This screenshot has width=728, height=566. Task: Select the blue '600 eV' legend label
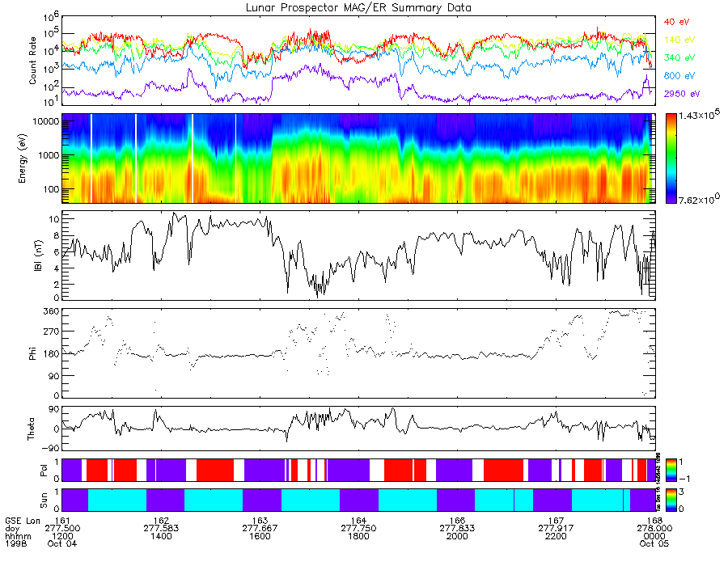pyautogui.click(x=679, y=76)
